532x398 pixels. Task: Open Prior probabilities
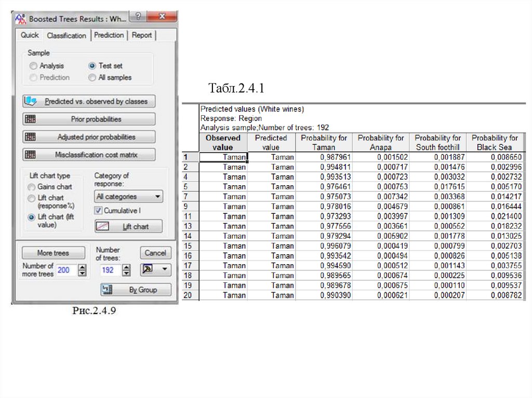point(89,119)
